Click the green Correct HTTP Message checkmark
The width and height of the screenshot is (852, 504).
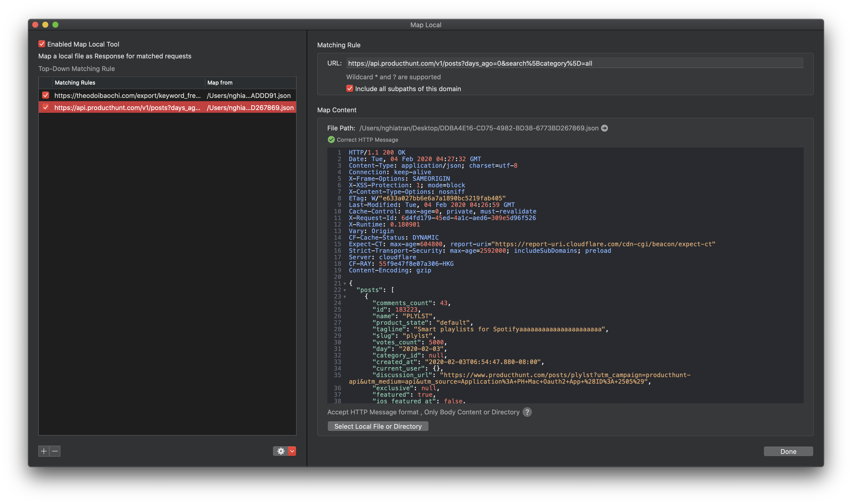click(331, 139)
